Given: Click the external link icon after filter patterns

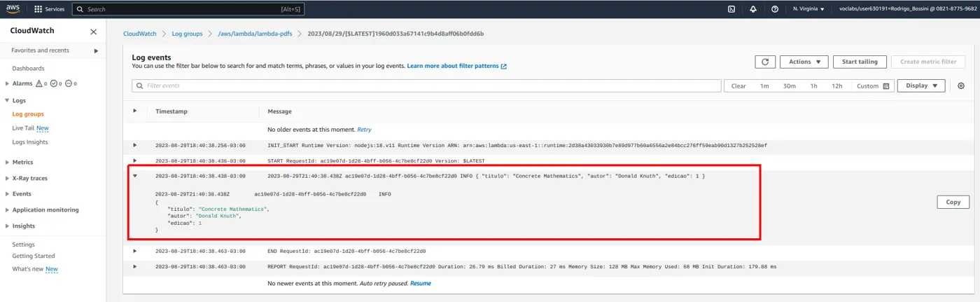Looking at the screenshot, I should click(x=504, y=66).
